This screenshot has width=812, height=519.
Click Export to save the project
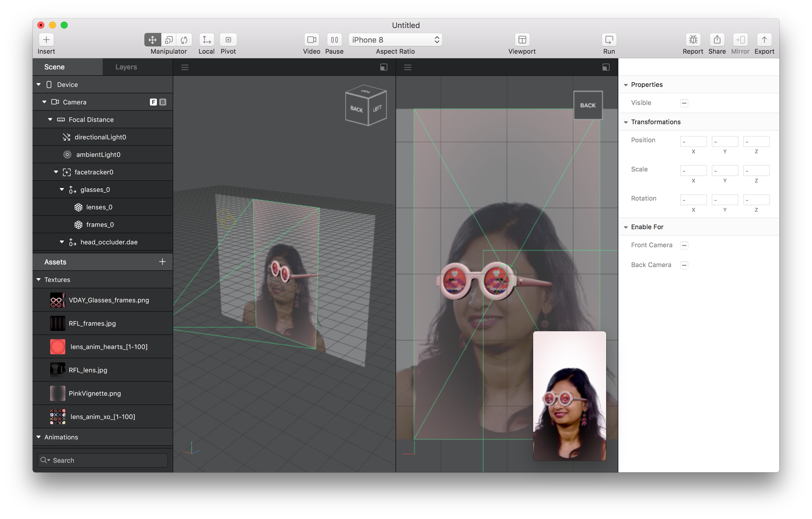click(x=764, y=39)
